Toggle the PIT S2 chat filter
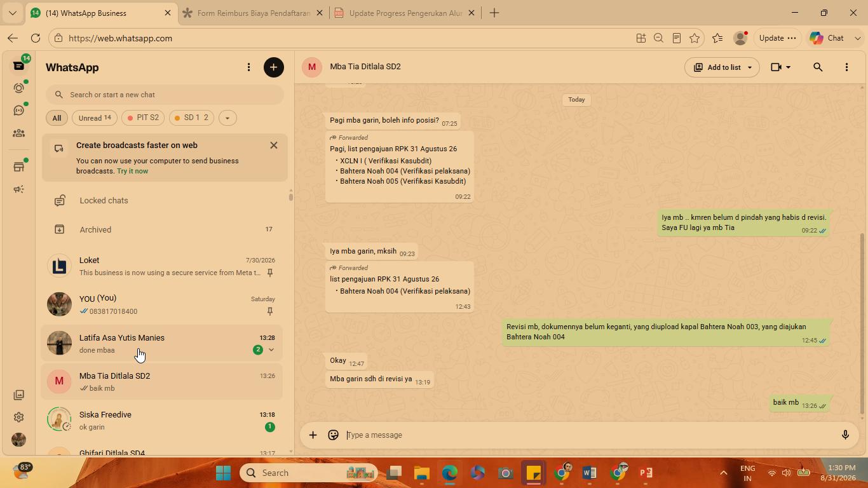The height and width of the screenshot is (488, 868). (x=143, y=118)
